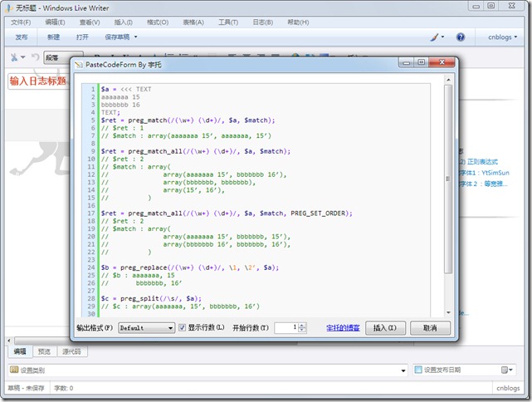The width and height of the screenshot is (532, 402).
Task: Click the calendar icon beside publish date
Action: 505,370
